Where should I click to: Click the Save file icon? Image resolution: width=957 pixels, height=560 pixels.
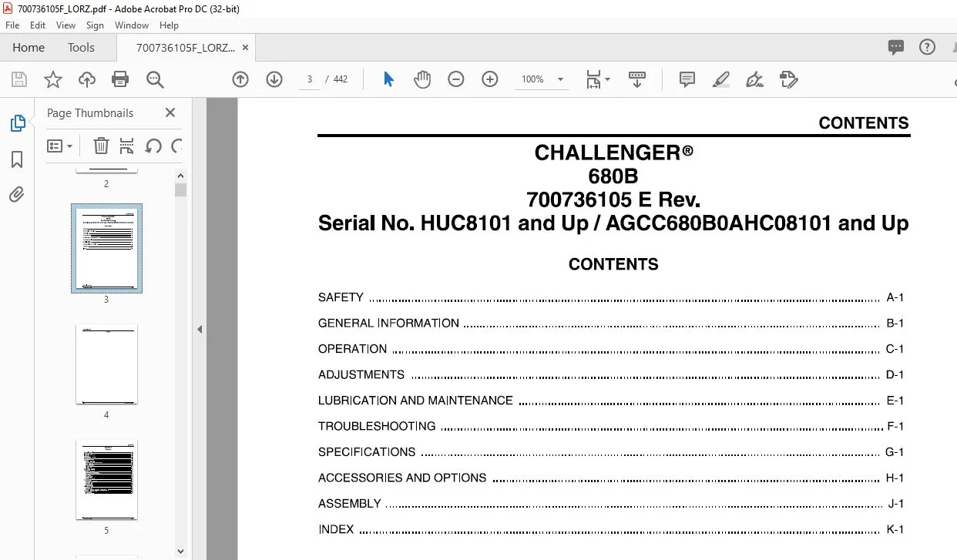click(19, 79)
